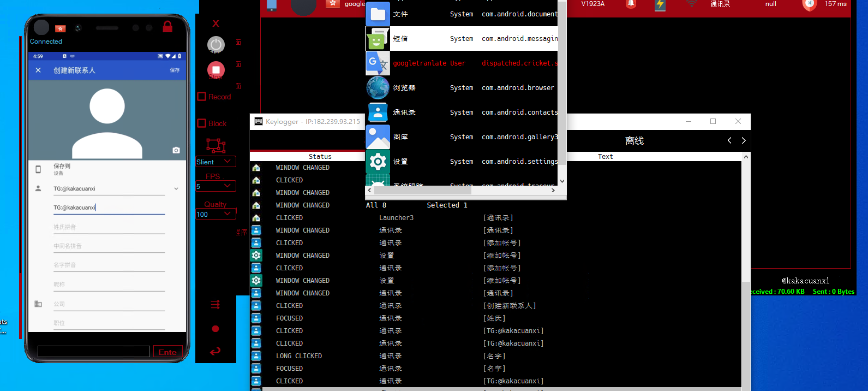The width and height of the screenshot is (868, 391).
Task: Tap 保存 to save the contact
Action: pos(175,70)
